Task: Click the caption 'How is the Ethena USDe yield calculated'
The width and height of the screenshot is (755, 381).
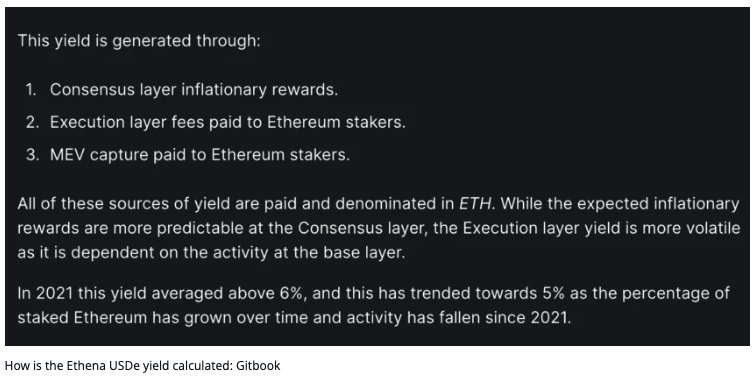Action: [x=118, y=366]
